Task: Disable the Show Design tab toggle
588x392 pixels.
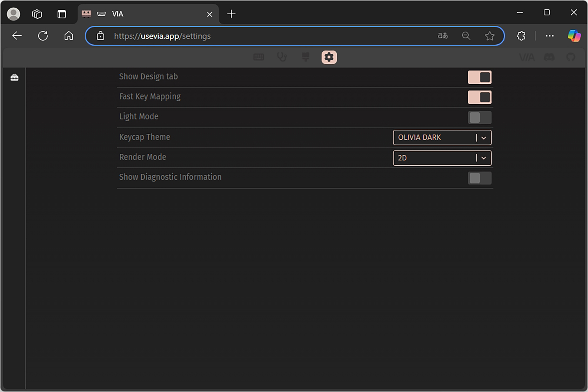Action: point(480,77)
